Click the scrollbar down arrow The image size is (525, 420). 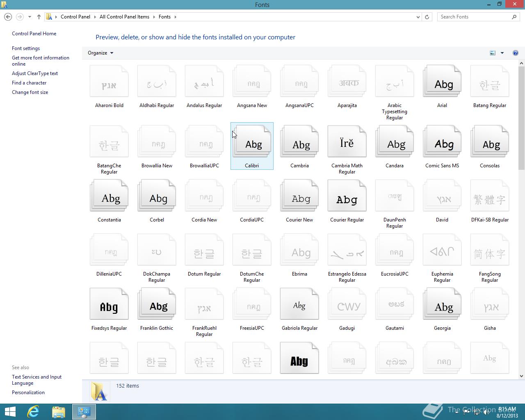tap(522, 376)
